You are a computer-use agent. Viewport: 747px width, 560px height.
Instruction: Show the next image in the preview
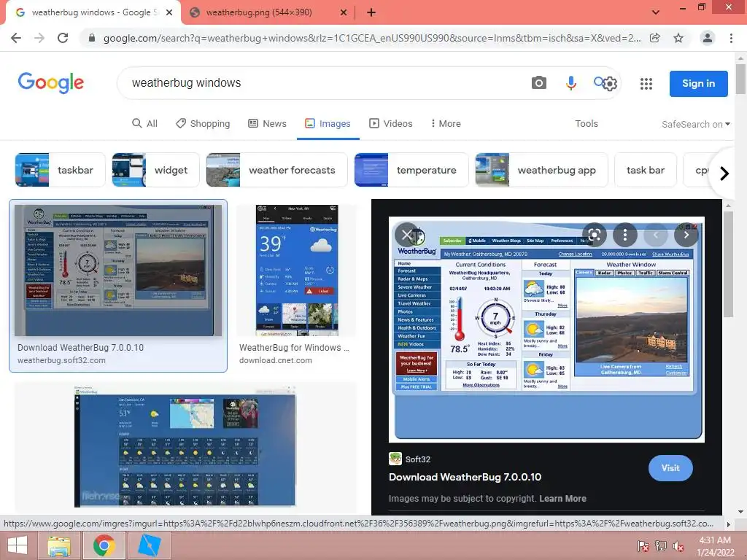pos(686,234)
